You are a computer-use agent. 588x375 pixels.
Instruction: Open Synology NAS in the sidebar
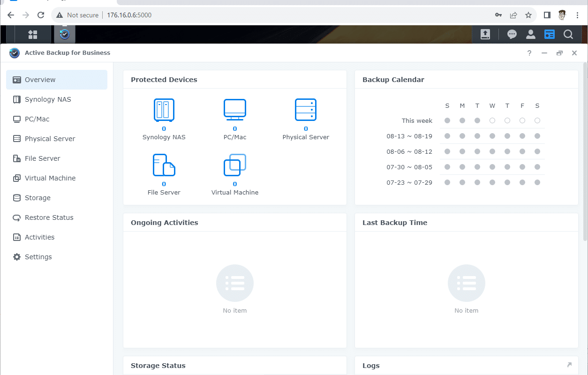coord(57,99)
